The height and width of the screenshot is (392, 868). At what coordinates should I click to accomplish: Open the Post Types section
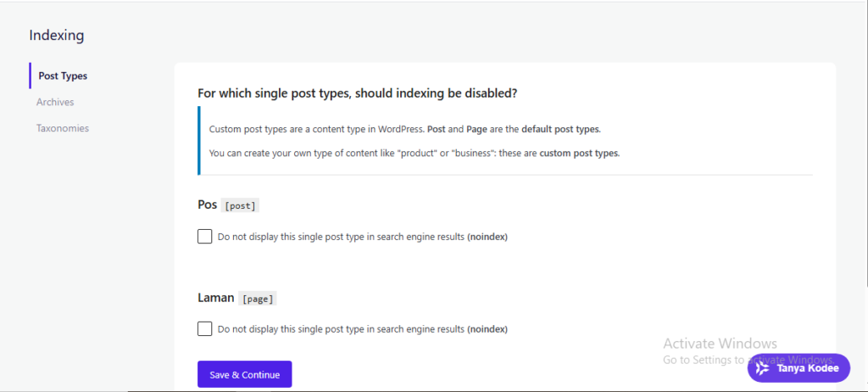pos(63,76)
